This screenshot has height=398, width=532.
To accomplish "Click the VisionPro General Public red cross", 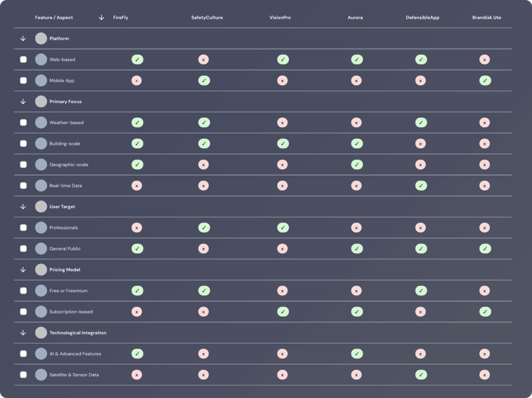I will (x=282, y=249).
